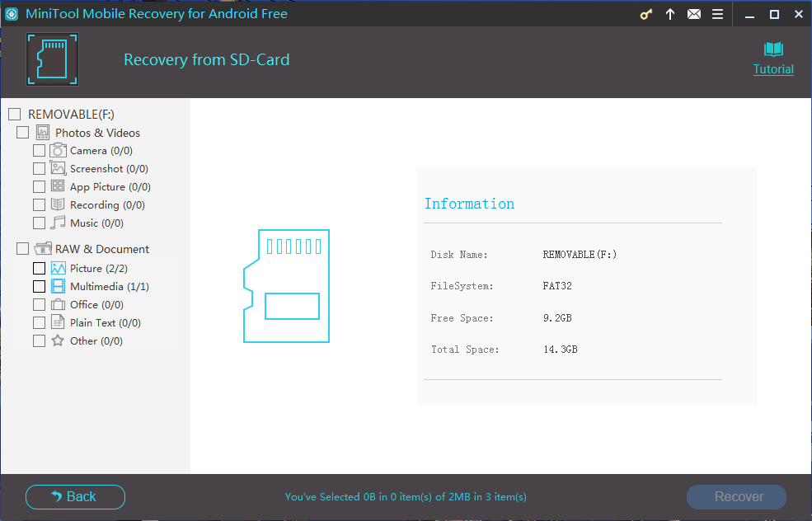Select the RAW & Document tree label

click(102, 249)
